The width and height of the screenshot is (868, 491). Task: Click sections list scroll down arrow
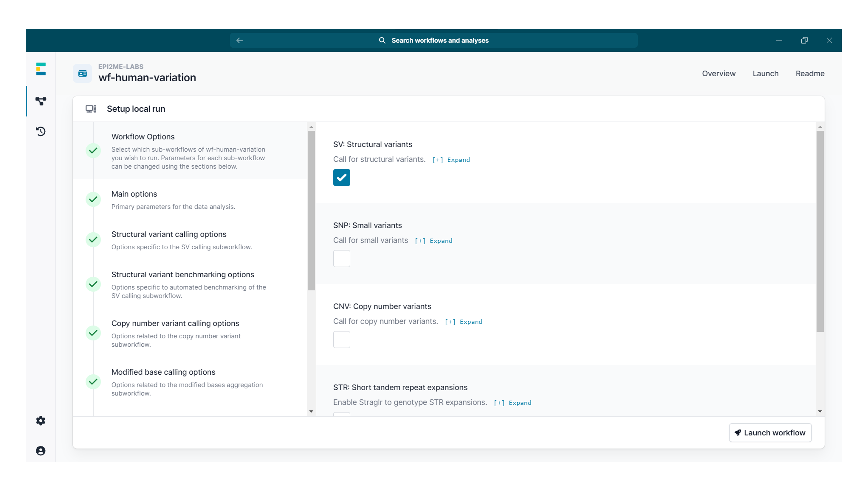pos(311,411)
